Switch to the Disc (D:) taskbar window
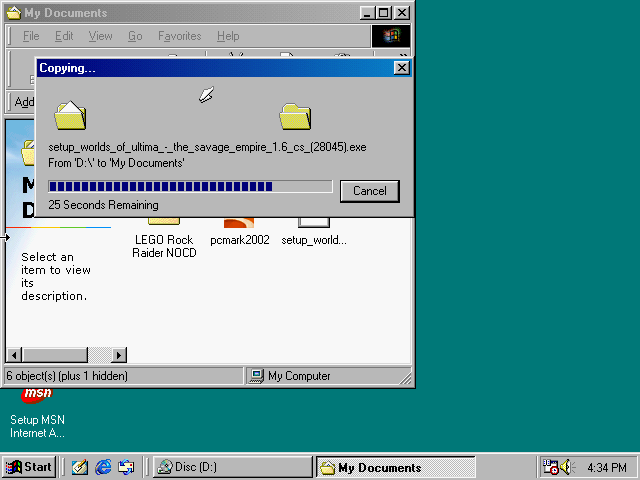This screenshot has width=640, height=480. [233, 467]
